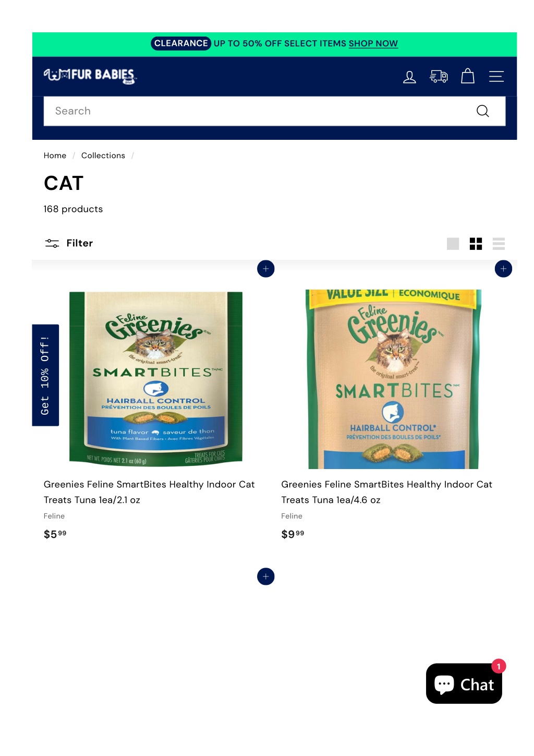Open the Greenies 4.6 oz product image
The width and height of the screenshot is (534, 756).
[393, 379]
